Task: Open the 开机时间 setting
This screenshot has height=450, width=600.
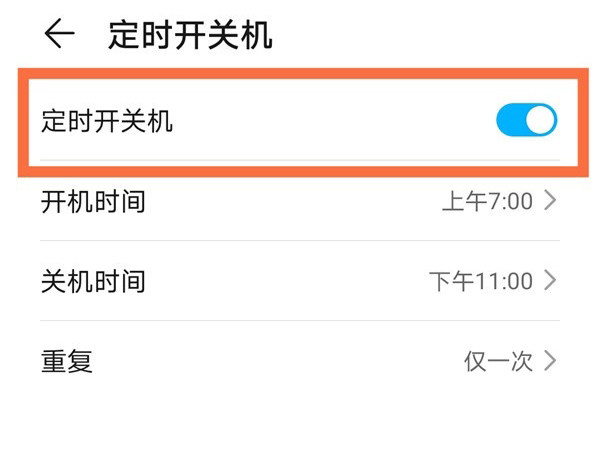Action: (x=93, y=202)
